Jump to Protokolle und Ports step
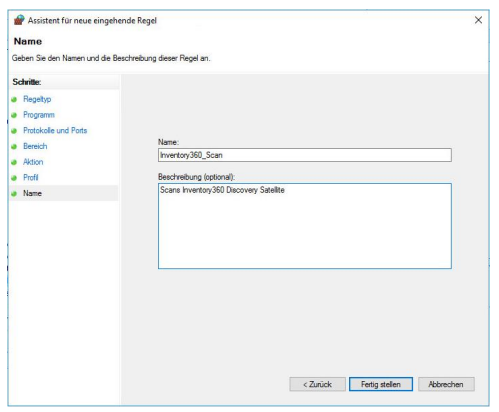The width and height of the screenshot is (499, 412). click(55, 130)
